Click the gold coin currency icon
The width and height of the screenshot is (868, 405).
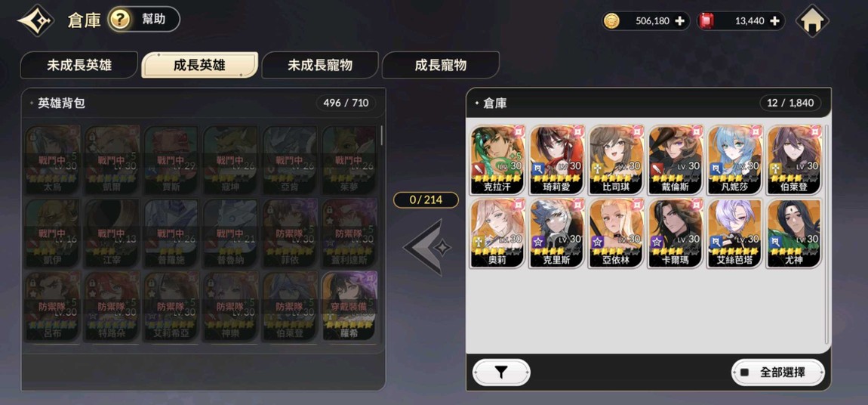coord(611,21)
